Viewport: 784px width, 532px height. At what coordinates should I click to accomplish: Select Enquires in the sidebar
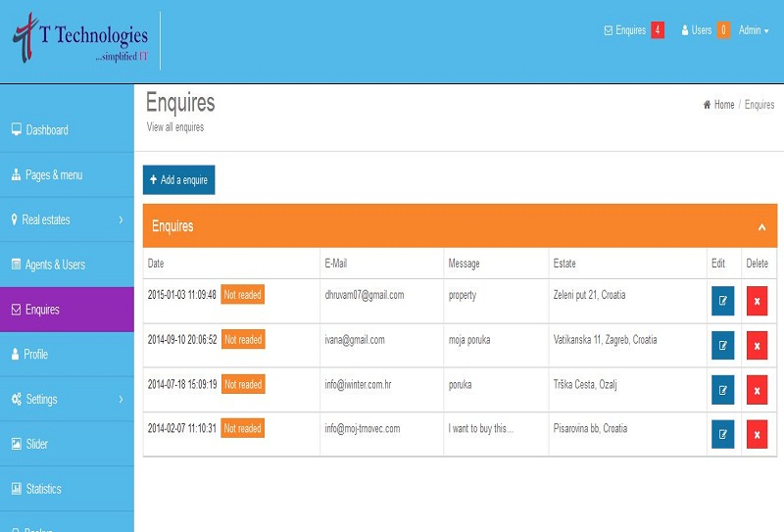(x=67, y=310)
